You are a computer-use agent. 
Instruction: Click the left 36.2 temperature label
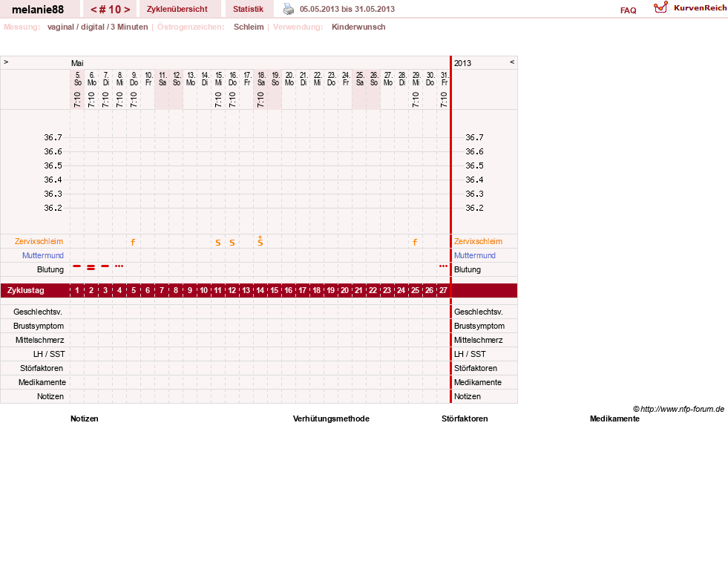pyautogui.click(x=53, y=208)
